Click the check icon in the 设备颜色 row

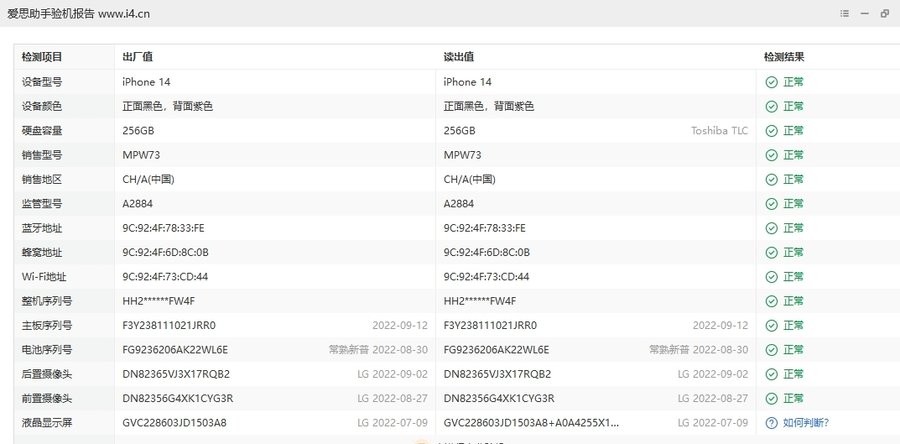[x=771, y=107]
